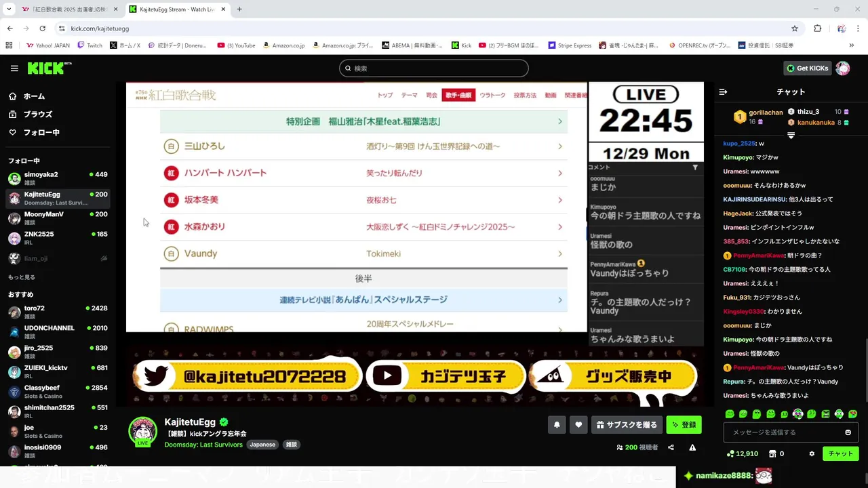Open offline channel liam_oji
Viewport: 868px width, 488px height.
[58, 258]
